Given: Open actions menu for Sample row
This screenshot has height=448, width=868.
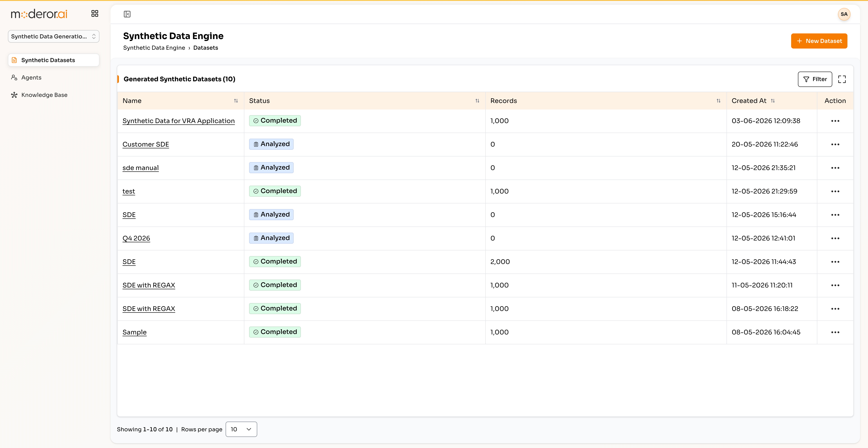Looking at the screenshot, I should pyautogui.click(x=835, y=332).
